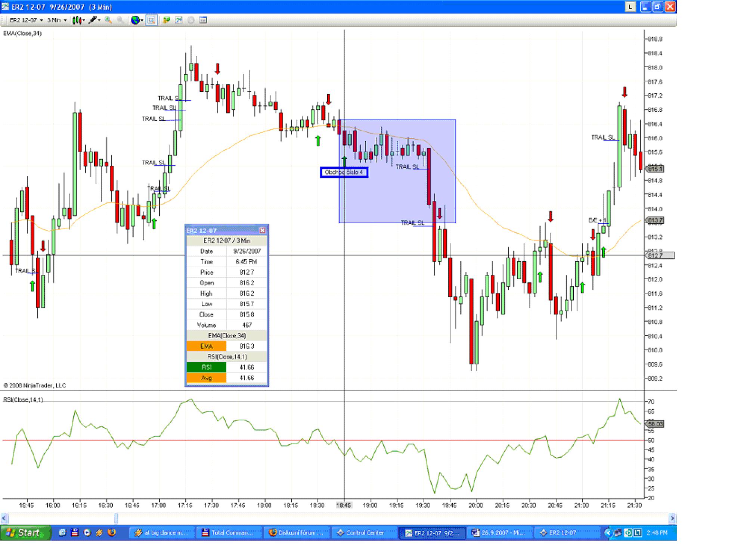Open the chart style candlestick dropdown
Screen dimensions: 747x560
[78, 20]
